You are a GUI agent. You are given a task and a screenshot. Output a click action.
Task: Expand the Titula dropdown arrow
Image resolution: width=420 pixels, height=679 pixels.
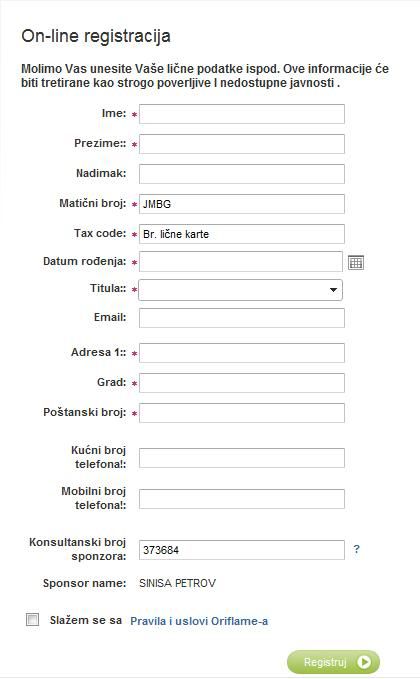[333, 290]
